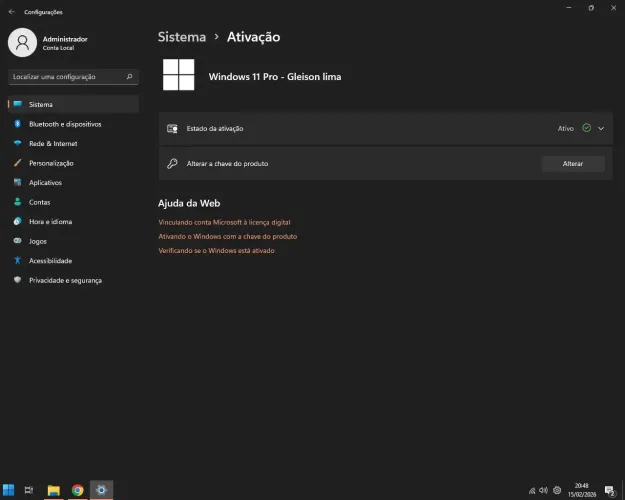Focus the 'Localizar uma configuração' search field
The height and width of the screenshot is (500, 625).
coord(73,77)
